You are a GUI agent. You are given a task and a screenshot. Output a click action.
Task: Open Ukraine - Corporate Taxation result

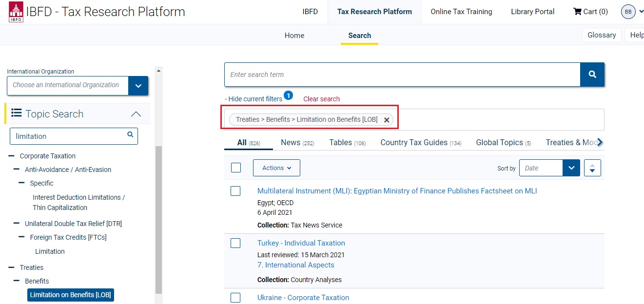pyautogui.click(x=303, y=298)
